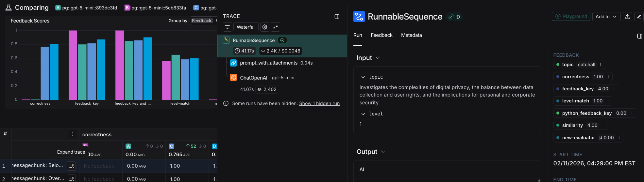Toggle the trace panel sidebar icon
Image resolution: width=644 pixels, height=182 pixels.
[337, 17]
